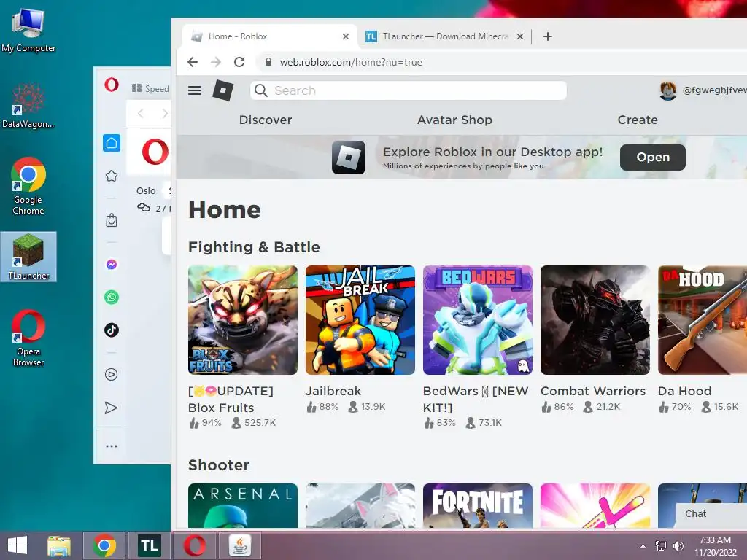This screenshot has width=747, height=560.
Task: Open WhatsApp in the Opera sidebar
Action: coord(112,297)
